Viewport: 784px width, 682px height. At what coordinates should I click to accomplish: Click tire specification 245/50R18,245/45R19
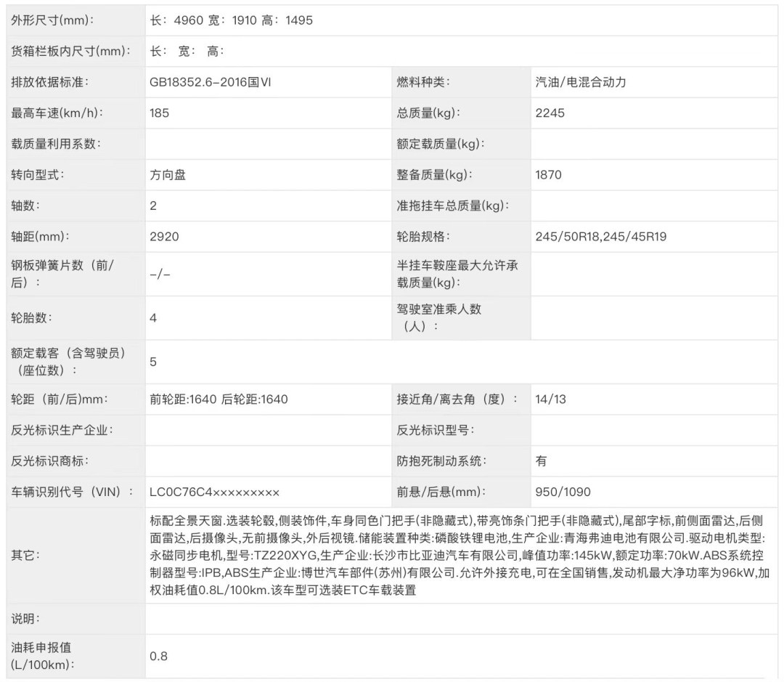click(x=600, y=236)
